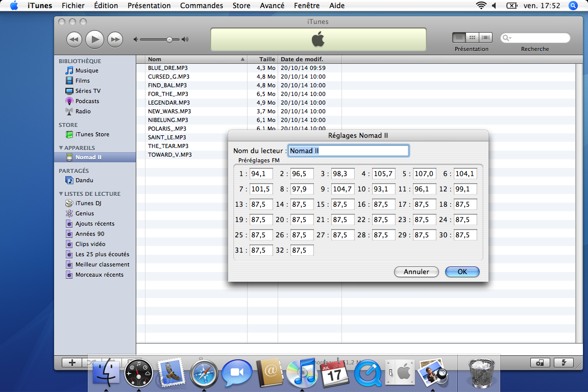Select Séries TV in the sidebar
588x392 pixels.
click(x=88, y=91)
